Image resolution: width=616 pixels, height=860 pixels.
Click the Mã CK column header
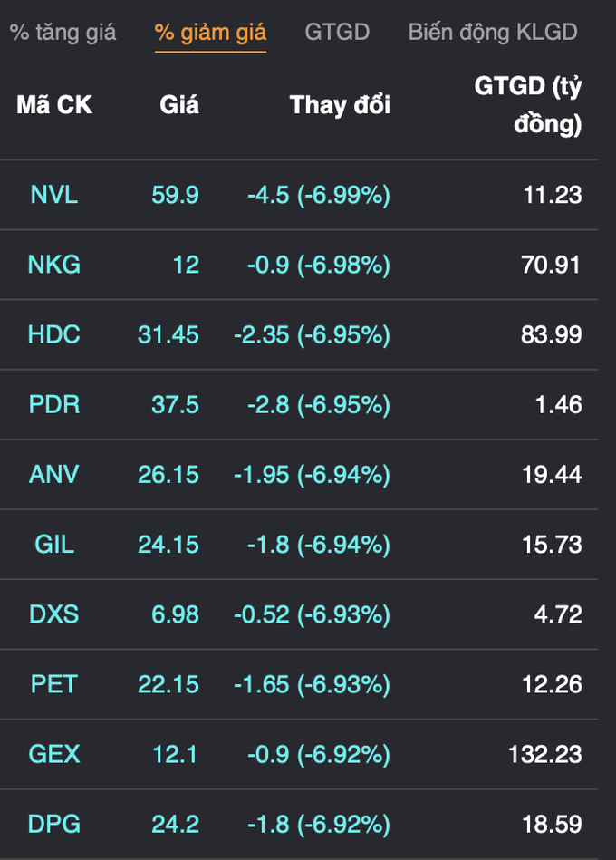click(x=54, y=105)
